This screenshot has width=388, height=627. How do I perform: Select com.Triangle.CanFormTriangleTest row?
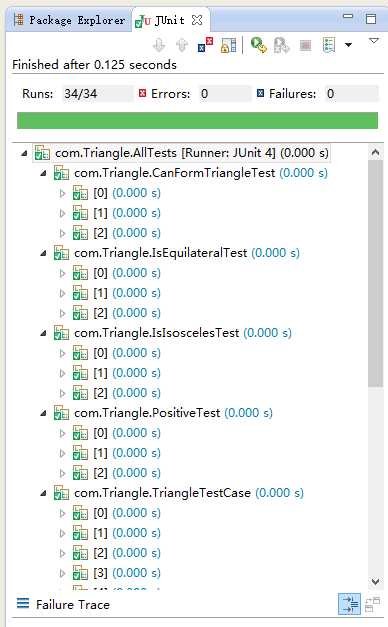pos(201,173)
